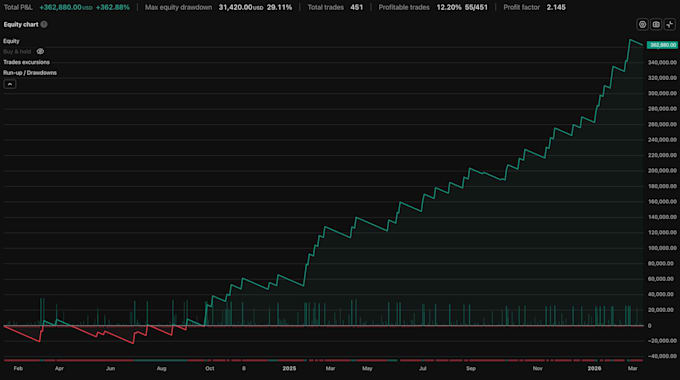Select the 12.20% profitable trades value

point(449,7)
